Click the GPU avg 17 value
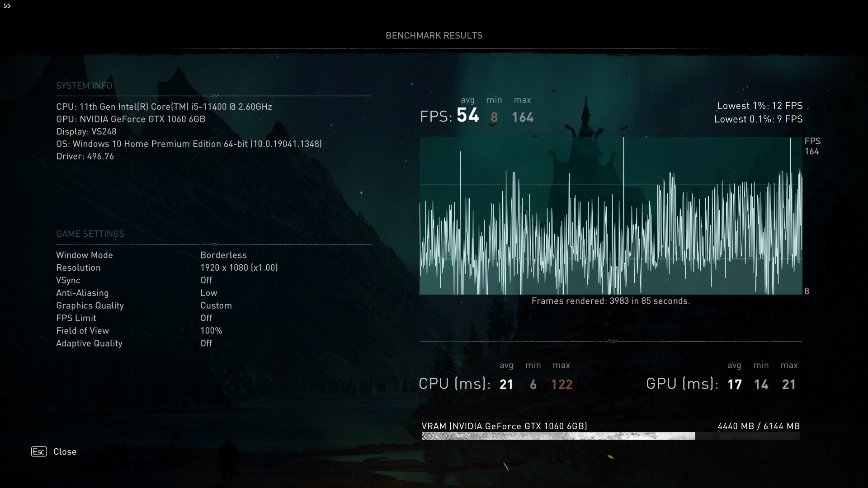Screen dimensions: 868x488 click(735, 385)
